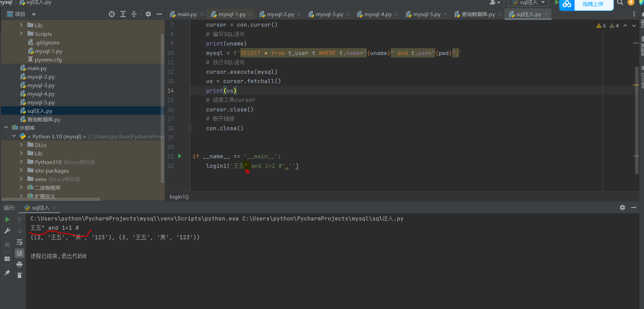Click the up stack trace arrow
The image size is (644, 309).
pos(19,220)
